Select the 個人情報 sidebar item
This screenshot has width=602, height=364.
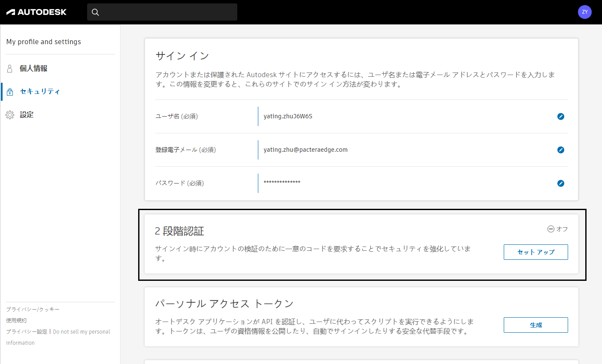point(33,68)
